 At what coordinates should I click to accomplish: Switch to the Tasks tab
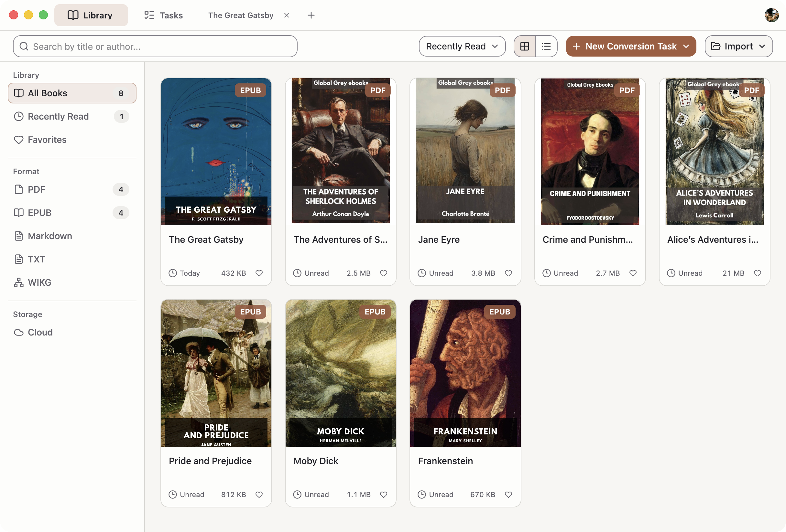tap(164, 15)
